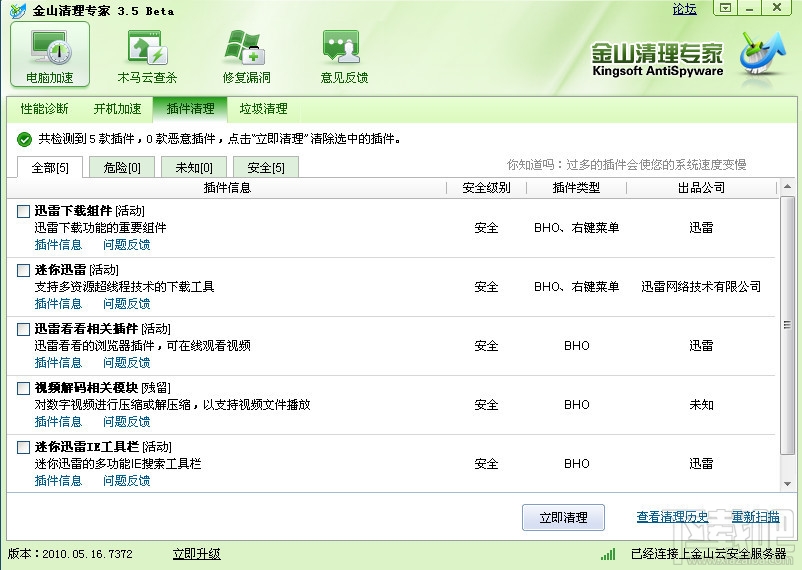Image resolution: width=802 pixels, height=570 pixels.
Task: Select the 未知[0] filter tab
Action: (194, 167)
